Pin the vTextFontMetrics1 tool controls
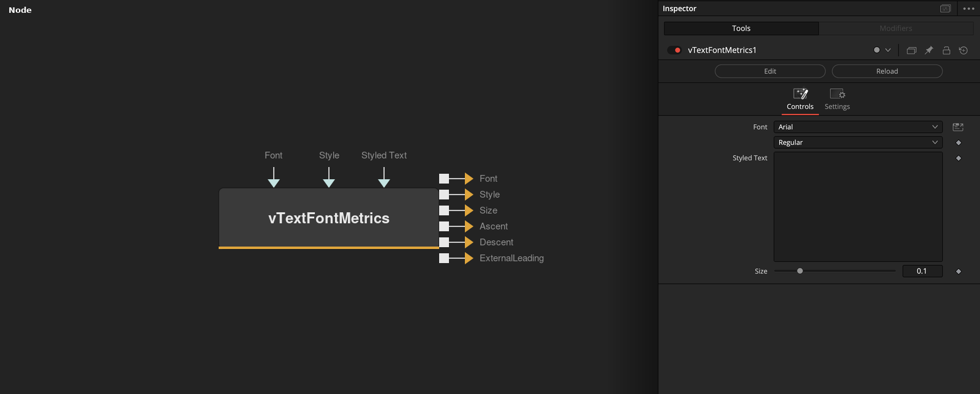 929,50
